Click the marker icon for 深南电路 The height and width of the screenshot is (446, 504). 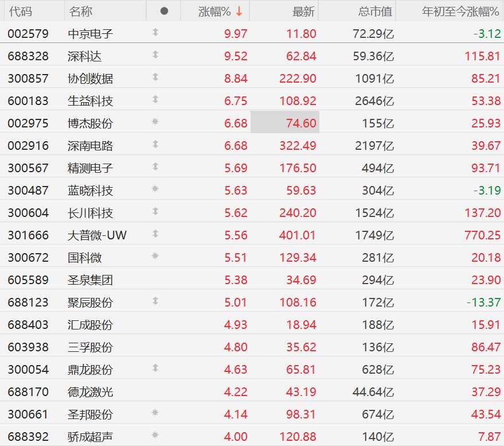point(155,144)
